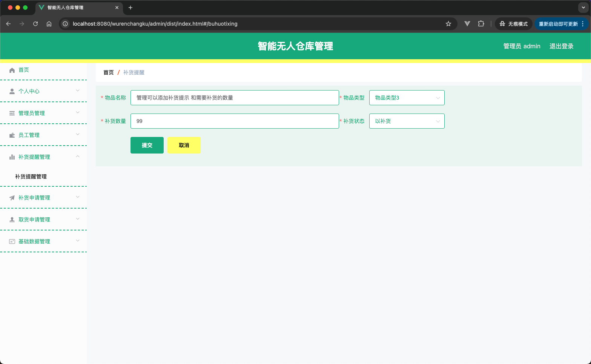
Task: Click the yellow 取消 cancel button
Action: click(x=184, y=145)
